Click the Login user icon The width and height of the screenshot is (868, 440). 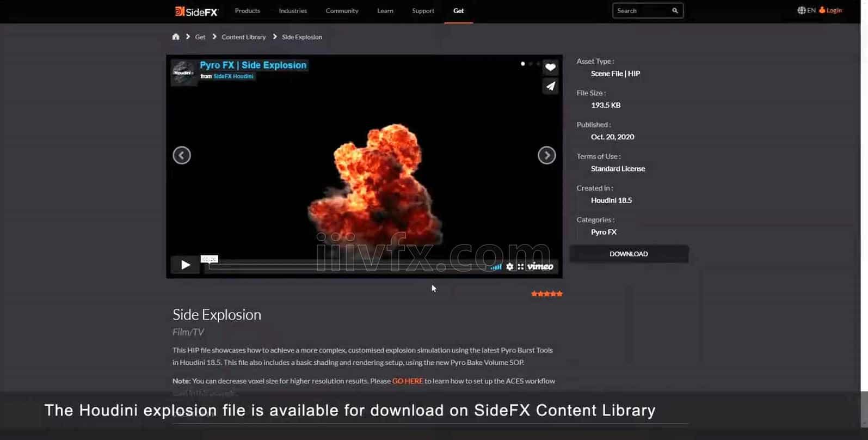pos(822,10)
